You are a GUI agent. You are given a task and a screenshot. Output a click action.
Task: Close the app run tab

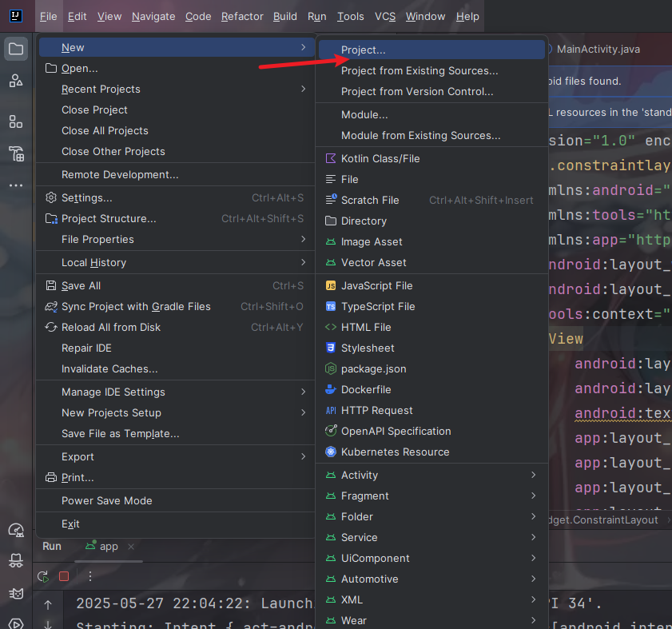[131, 546]
